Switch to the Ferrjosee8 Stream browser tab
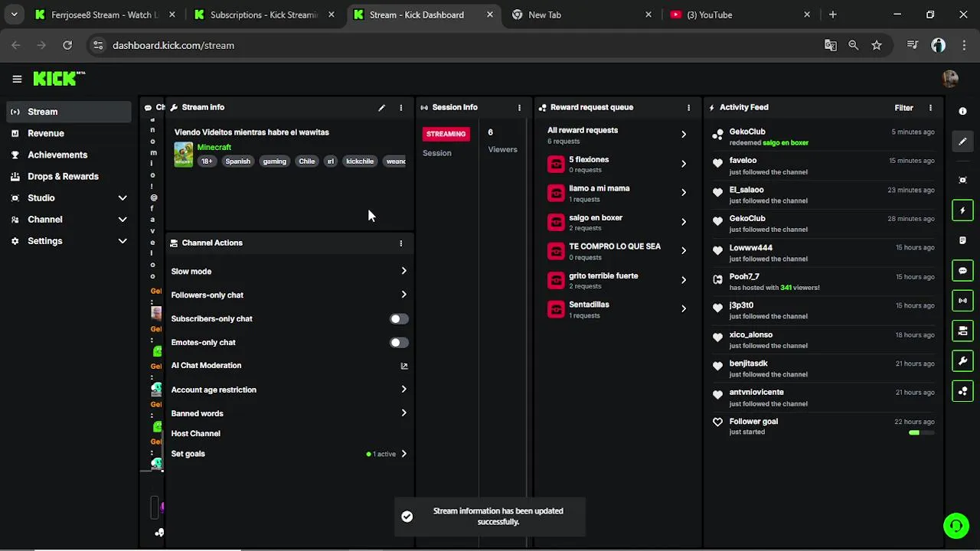The height and width of the screenshot is (551, 980). (x=105, y=15)
